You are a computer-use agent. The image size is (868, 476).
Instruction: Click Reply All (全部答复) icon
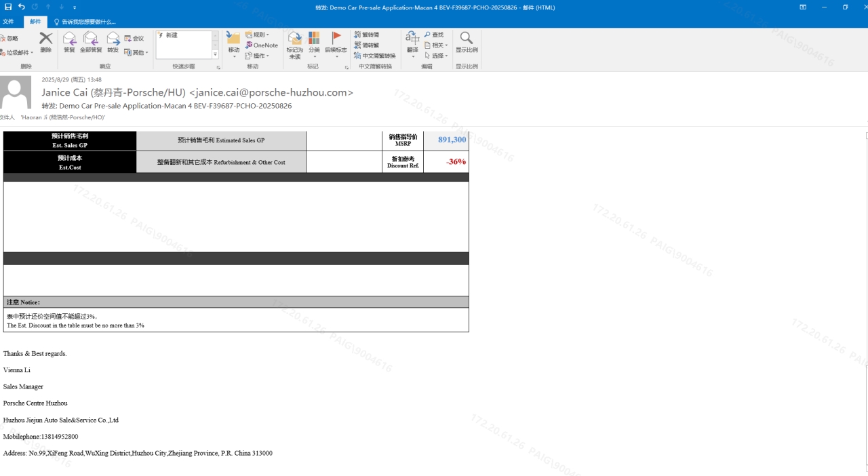(x=91, y=42)
